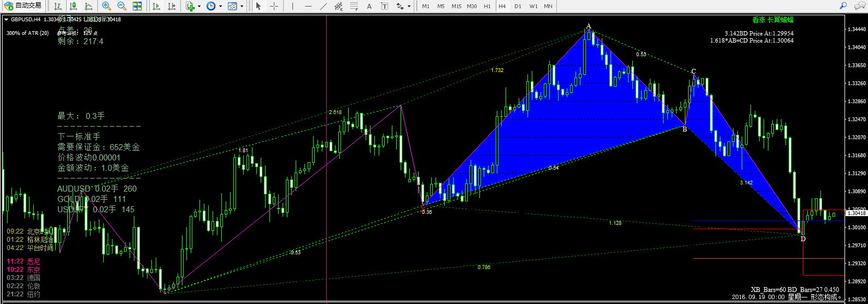Click 3.142BD Price At:1.29954 text
The image size is (868, 304).
point(759,33)
